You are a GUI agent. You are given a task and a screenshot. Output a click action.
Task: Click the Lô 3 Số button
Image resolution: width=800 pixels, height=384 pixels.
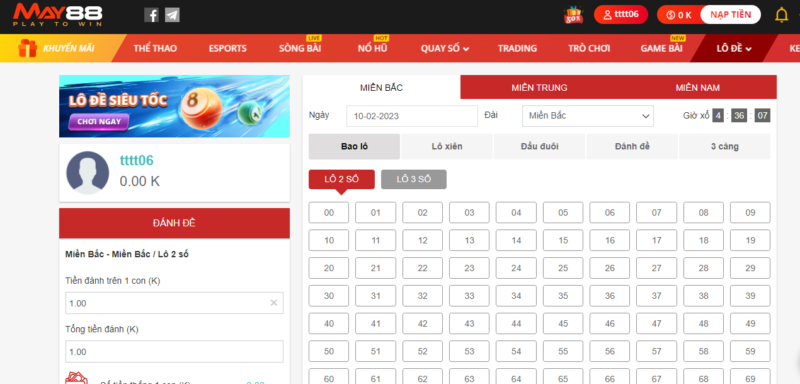(413, 180)
